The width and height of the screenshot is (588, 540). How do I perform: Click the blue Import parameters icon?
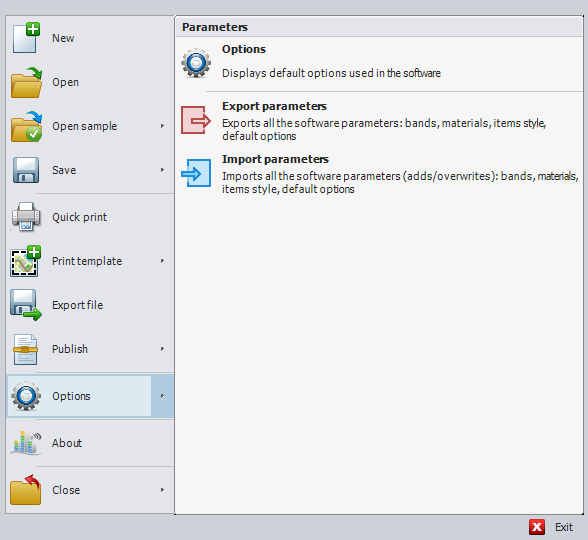point(196,173)
